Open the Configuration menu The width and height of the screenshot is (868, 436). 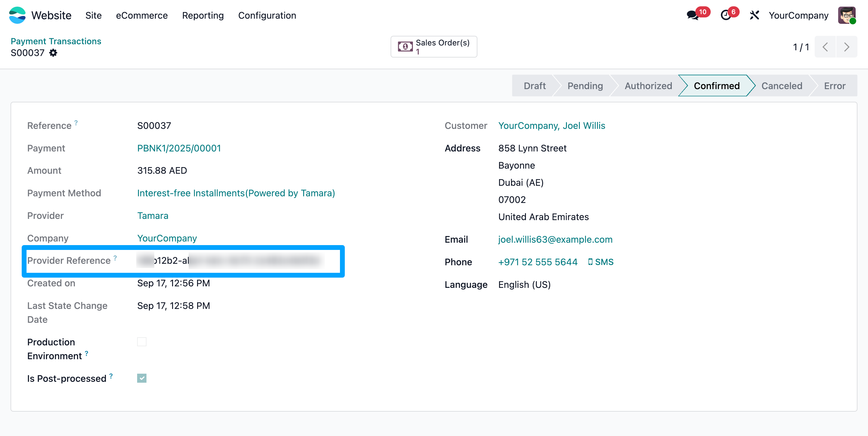[267, 15]
